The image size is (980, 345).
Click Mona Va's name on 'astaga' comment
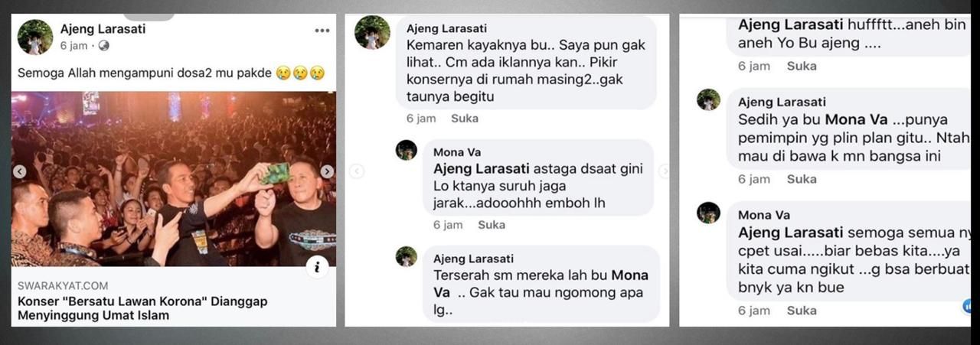click(457, 152)
